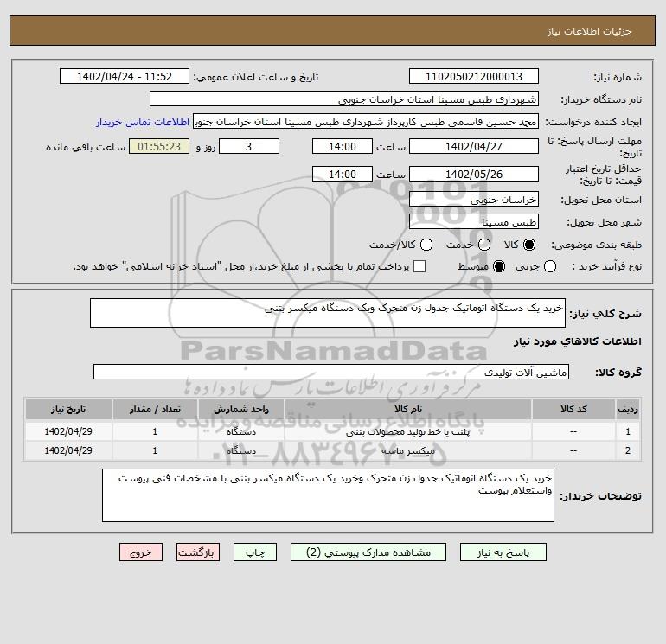Open the اطلاعات تماس خریدار link

(x=143, y=122)
